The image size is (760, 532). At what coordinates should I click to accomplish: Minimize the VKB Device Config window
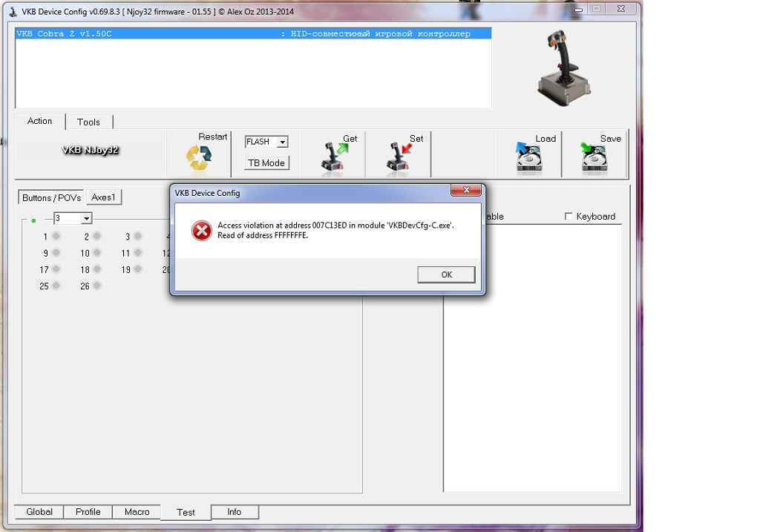pos(578,9)
